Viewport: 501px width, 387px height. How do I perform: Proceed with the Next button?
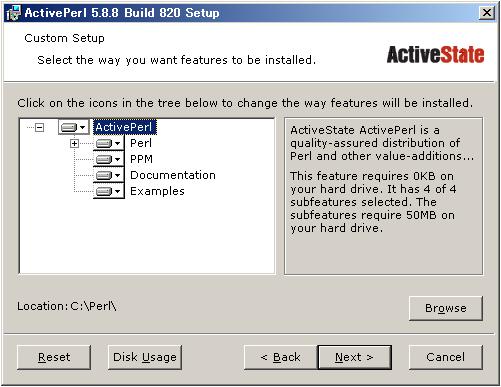tap(355, 357)
